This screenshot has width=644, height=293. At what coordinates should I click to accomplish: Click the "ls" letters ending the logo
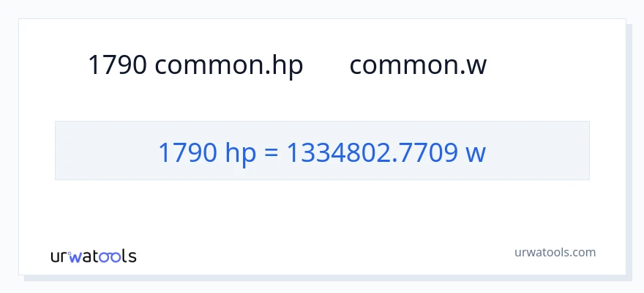pos(129,256)
